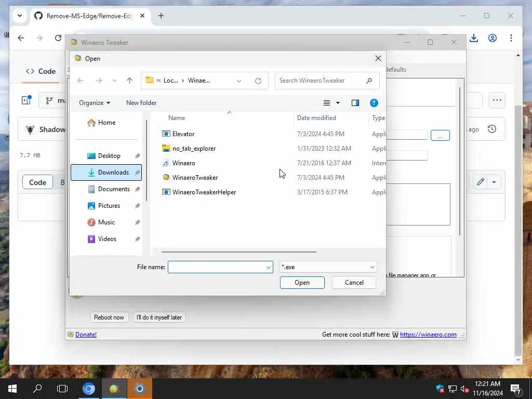This screenshot has height=399, width=532.
Task: Open the browser three-dot menu
Action: pyautogui.click(x=511, y=38)
